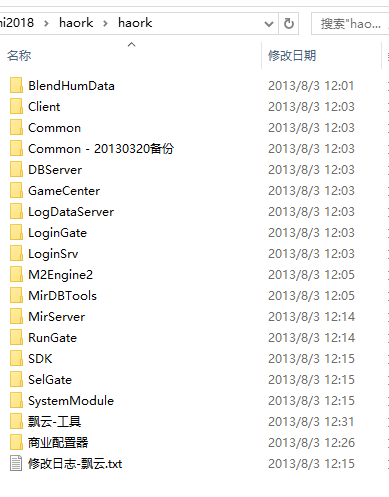The width and height of the screenshot is (389, 497).
Task: Select the 修改日志-飘云.txt text file icon
Action: pos(16,463)
